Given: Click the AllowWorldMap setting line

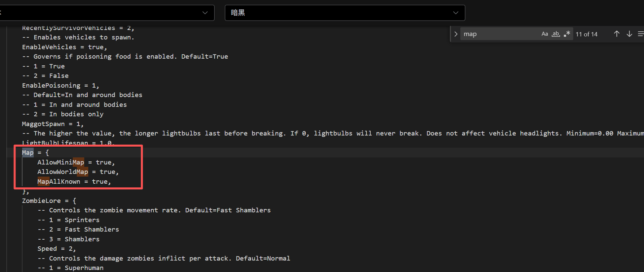Looking at the screenshot, I should [78, 172].
